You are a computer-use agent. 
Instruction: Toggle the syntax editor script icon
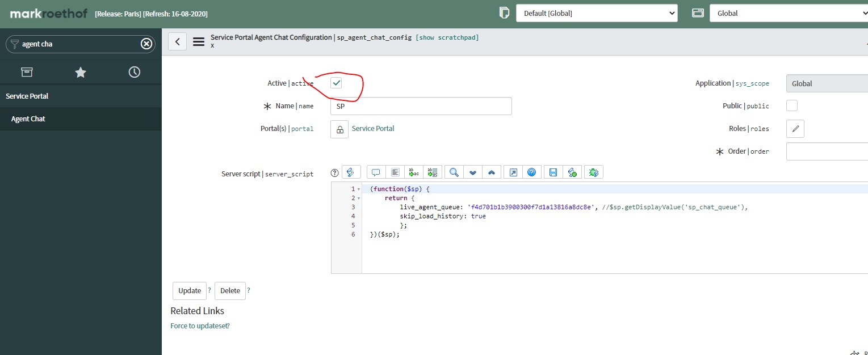click(x=350, y=172)
